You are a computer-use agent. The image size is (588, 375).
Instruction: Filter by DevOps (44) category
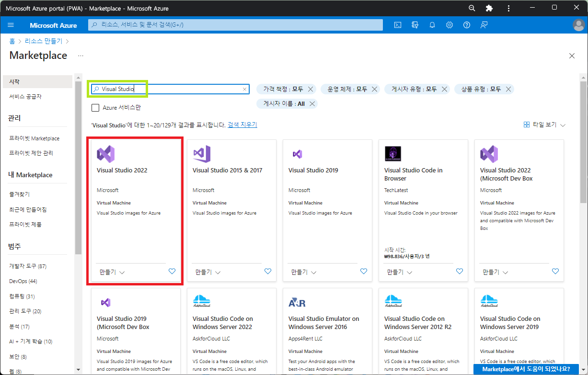23,281
